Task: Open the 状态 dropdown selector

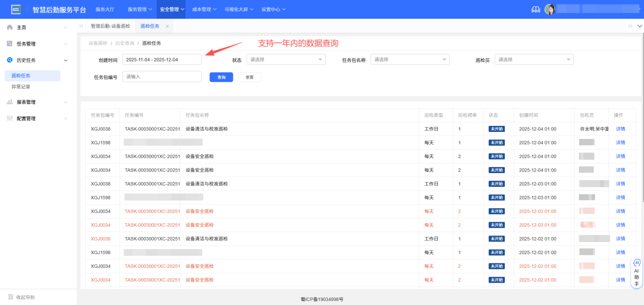Action: (286, 59)
